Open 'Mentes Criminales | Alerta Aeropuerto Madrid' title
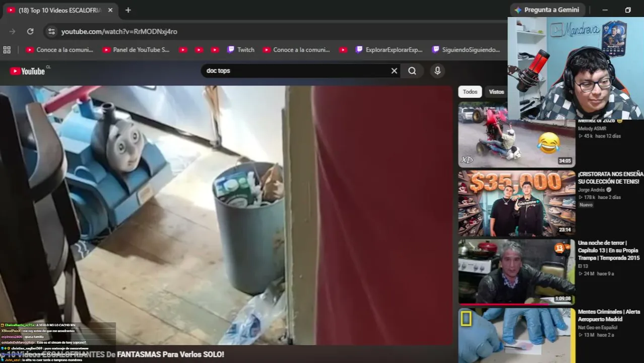Screen dimensions: 644x363 tap(609, 316)
